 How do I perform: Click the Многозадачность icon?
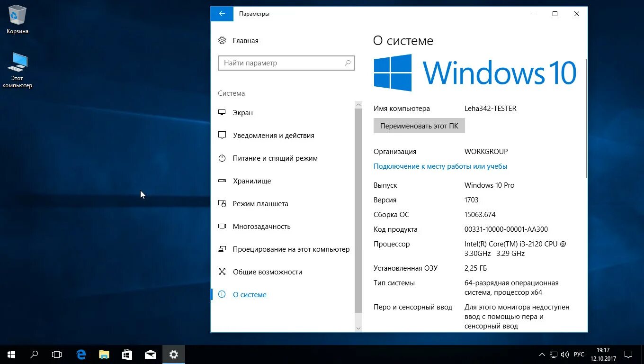(222, 227)
